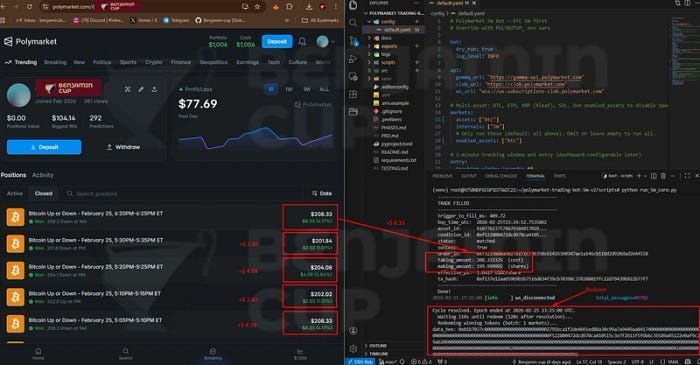
Task: Kill terminal with trash icon
Action: click(663, 176)
